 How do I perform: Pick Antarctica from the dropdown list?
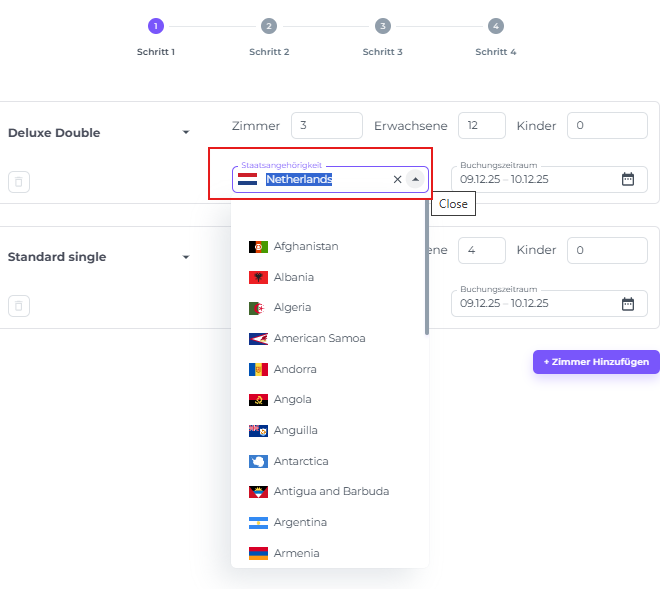[x=301, y=461]
